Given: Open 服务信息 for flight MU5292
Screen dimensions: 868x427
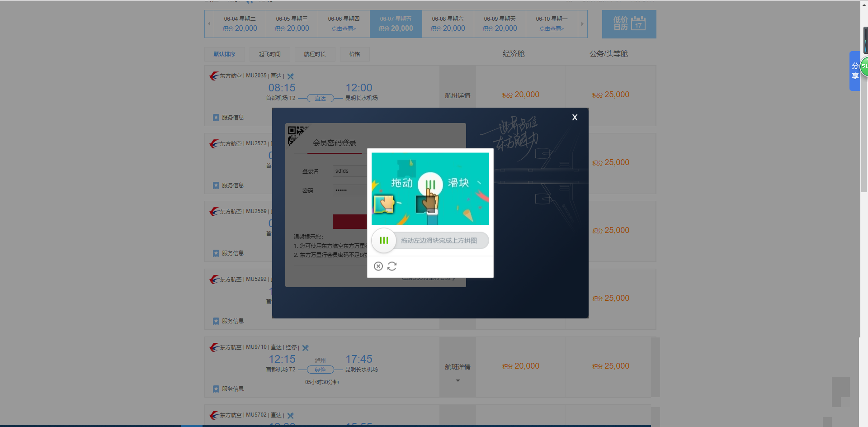Looking at the screenshot, I should pyautogui.click(x=228, y=321).
